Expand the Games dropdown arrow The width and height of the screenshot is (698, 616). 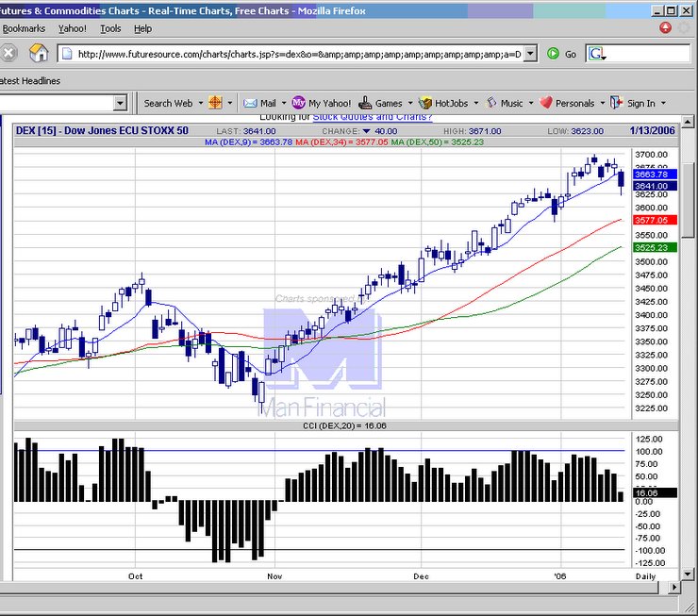tap(410, 103)
